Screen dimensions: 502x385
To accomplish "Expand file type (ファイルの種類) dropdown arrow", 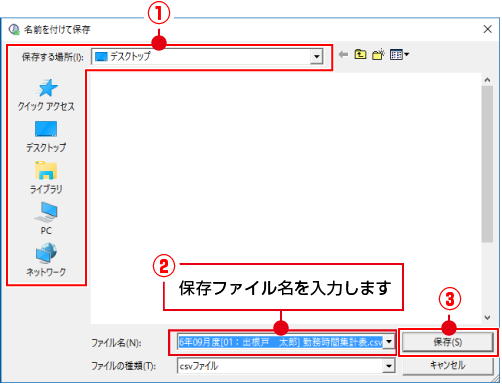I will pos(389,366).
